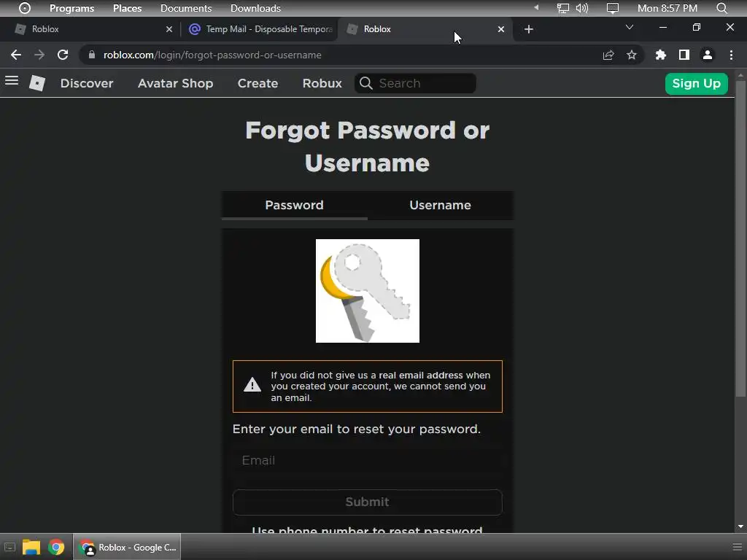Image resolution: width=747 pixels, height=560 pixels.
Task: Expand hidden tray items arrow
Action: 536,7
